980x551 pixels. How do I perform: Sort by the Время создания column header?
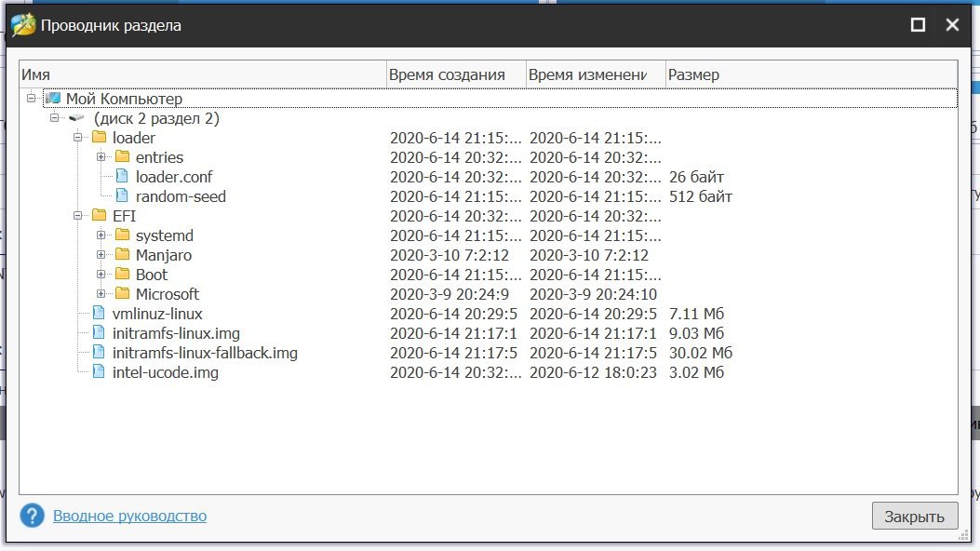tap(456, 74)
